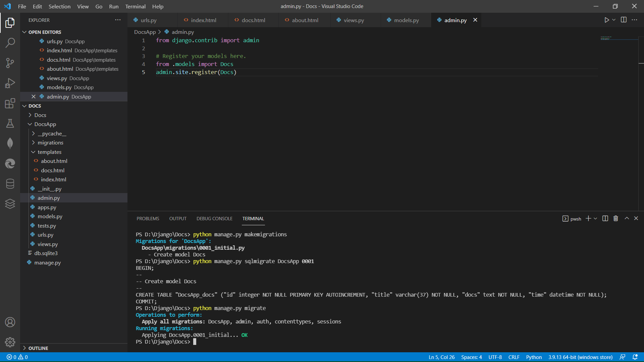644x362 pixels.
Task: Open the Testing flask view
Action: [x=10, y=123]
